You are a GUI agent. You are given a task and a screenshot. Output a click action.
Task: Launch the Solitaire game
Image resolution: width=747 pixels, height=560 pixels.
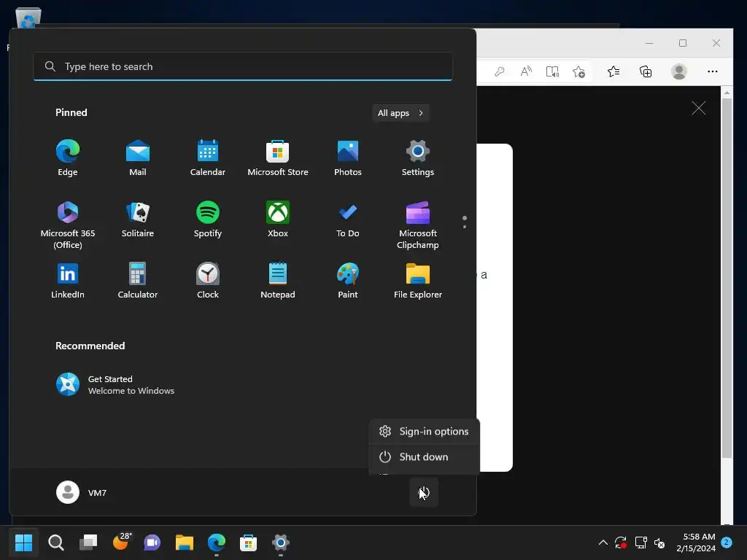[x=138, y=219]
